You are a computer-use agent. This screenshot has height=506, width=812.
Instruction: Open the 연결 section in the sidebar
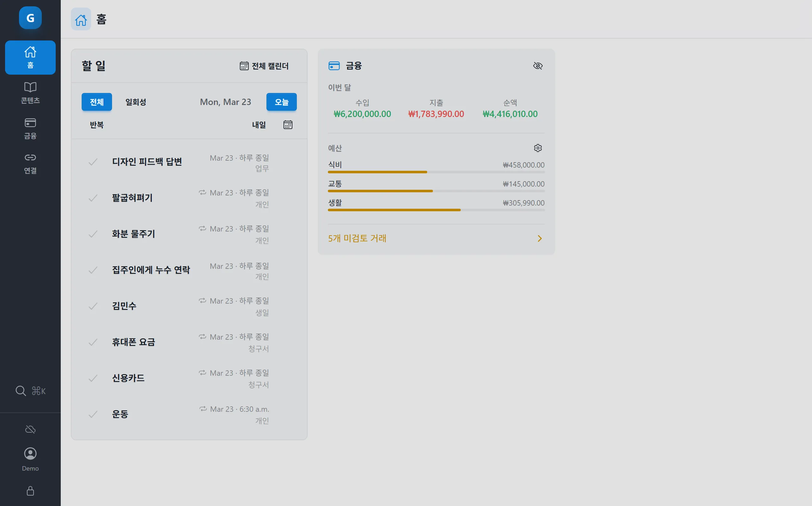[30, 163]
